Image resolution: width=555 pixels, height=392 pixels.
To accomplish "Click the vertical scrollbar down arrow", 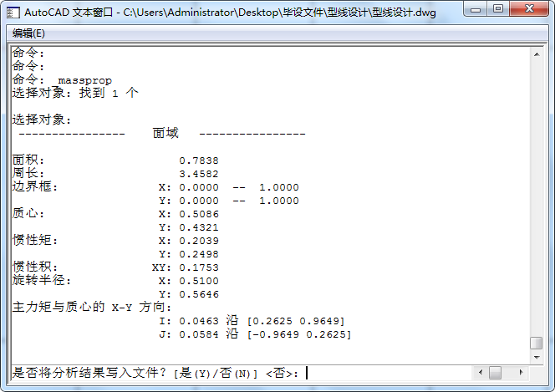I will tap(537, 358).
